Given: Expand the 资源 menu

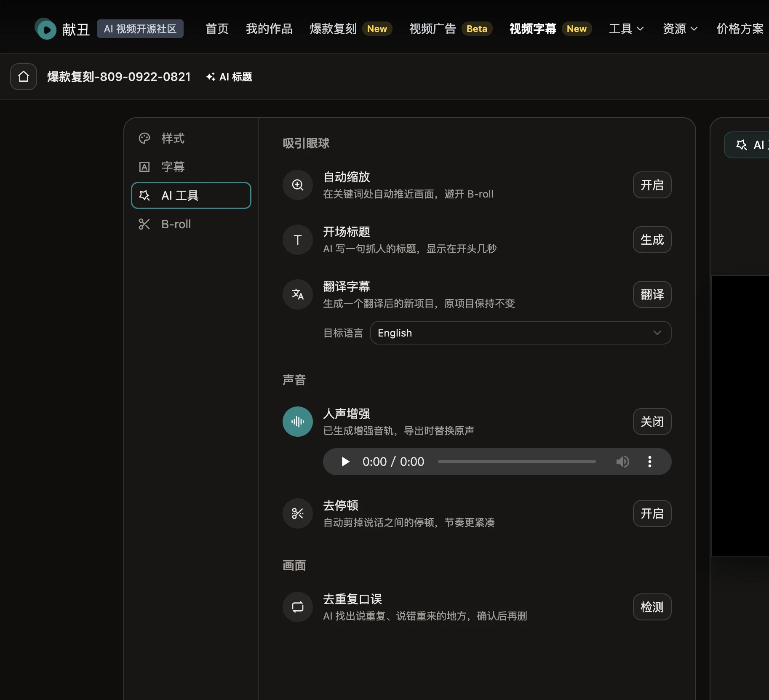Looking at the screenshot, I should [x=680, y=29].
